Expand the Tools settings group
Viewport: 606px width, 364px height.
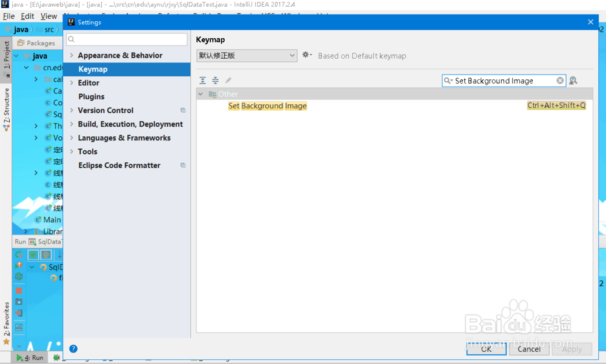point(72,151)
